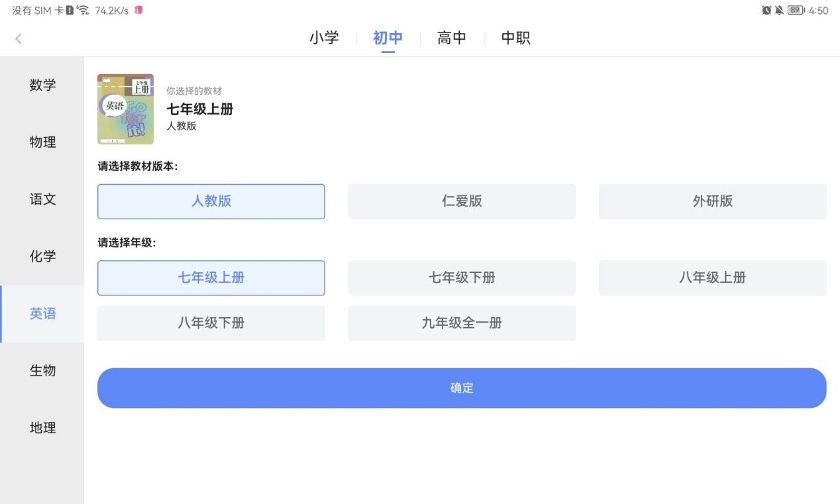Switch to the 高中 tab
This screenshot has height=504, width=840.
click(451, 38)
